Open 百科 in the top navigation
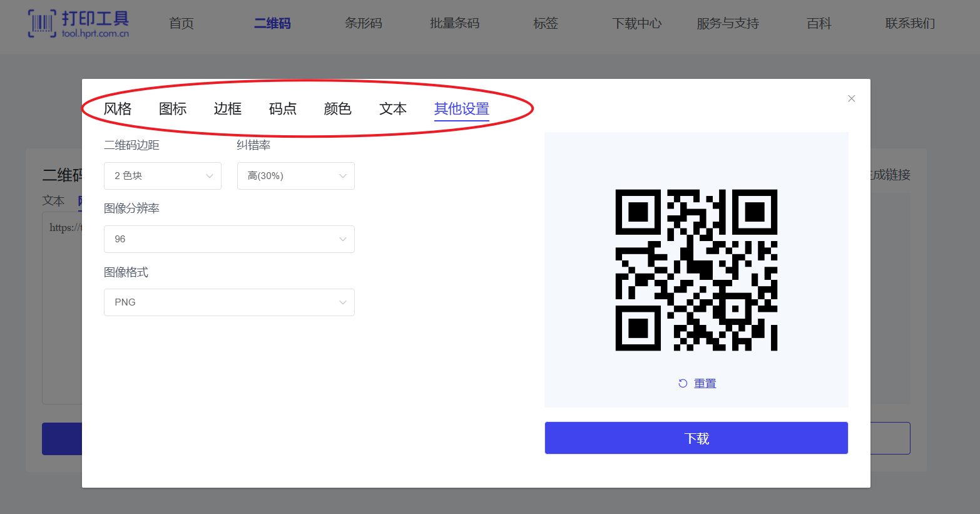 click(819, 24)
